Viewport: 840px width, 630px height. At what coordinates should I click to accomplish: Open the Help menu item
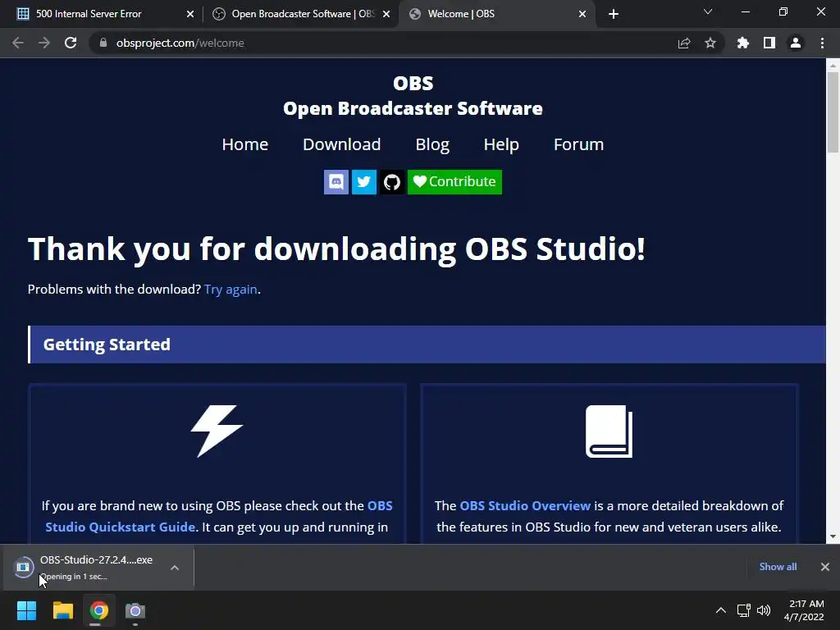(501, 144)
